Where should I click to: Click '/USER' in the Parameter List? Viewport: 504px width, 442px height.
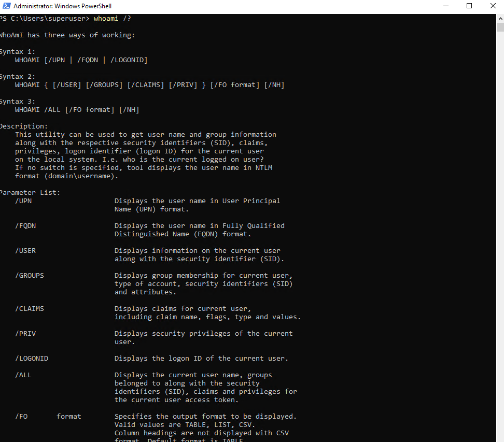25,251
